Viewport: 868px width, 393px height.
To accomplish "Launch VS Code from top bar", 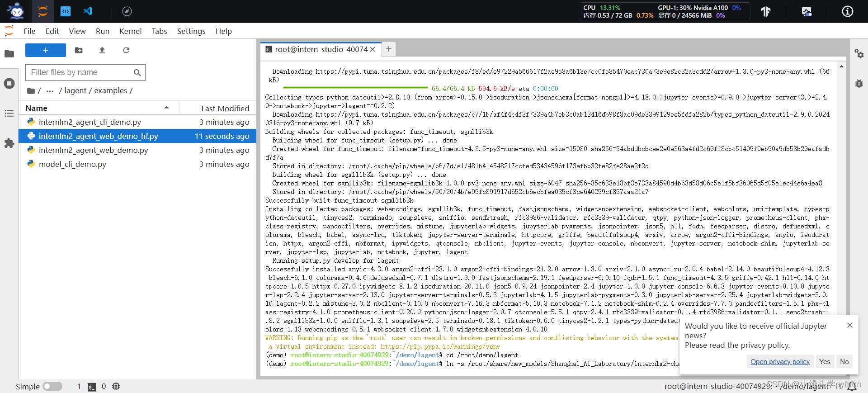I will point(88,11).
